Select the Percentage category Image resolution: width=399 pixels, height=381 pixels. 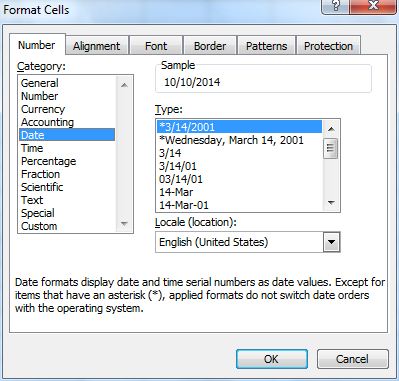(67, 161)
